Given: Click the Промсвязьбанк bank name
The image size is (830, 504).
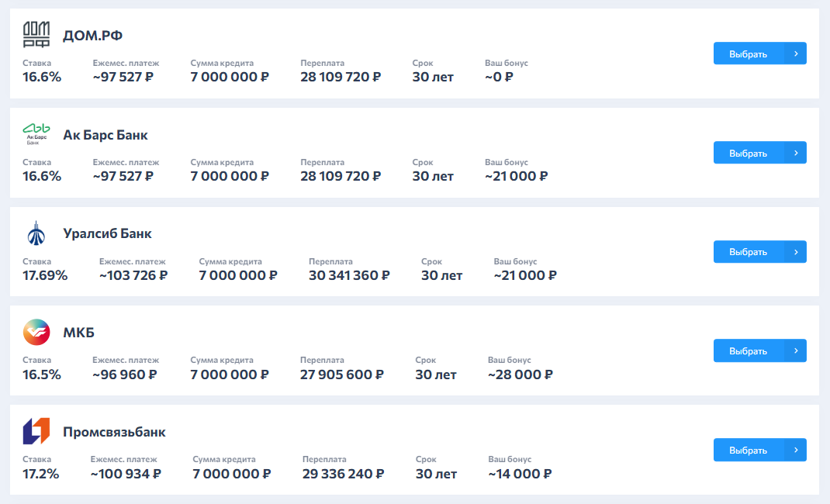Looking at the screenshot, I should (114, 432).
